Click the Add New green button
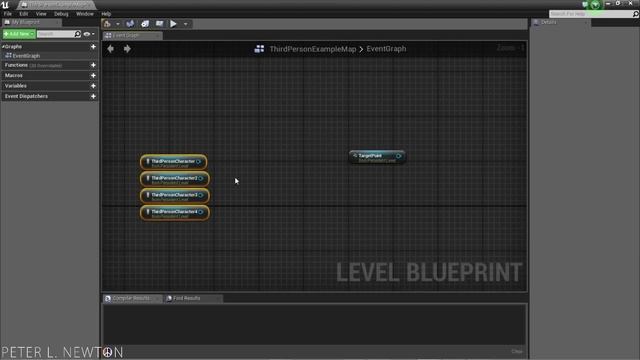This screenshot has height=360, width=640. (19, 34)
